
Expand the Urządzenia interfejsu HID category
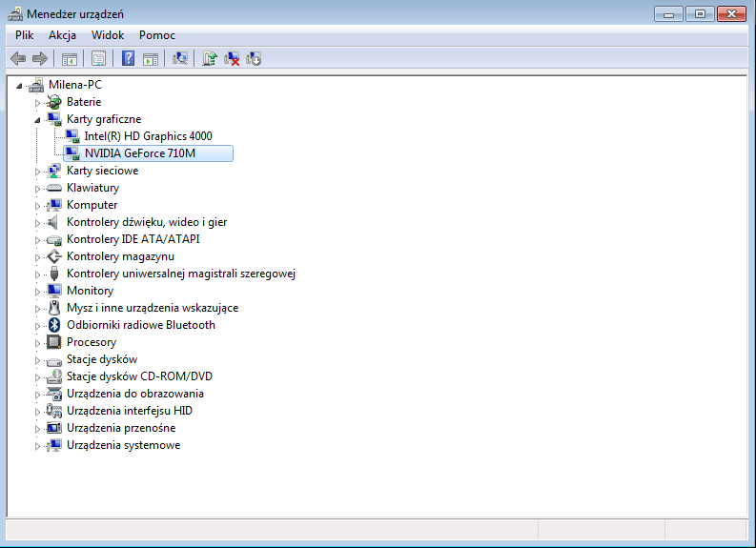coord(37,412)
